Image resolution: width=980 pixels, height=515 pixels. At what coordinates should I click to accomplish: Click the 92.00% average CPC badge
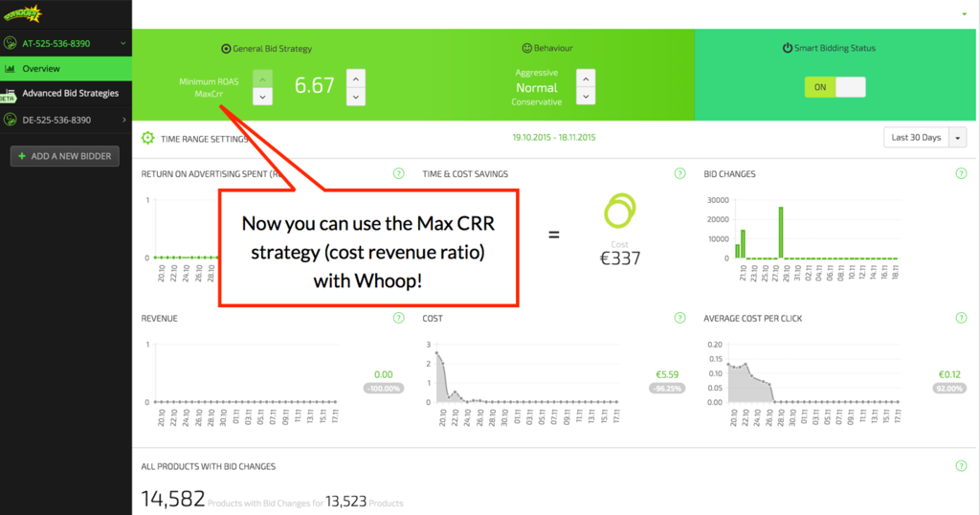949,388
